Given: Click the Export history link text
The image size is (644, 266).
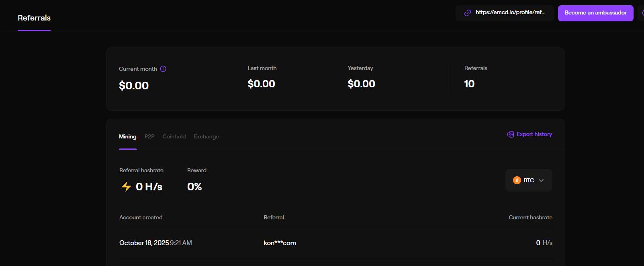Looking at the screenshot, I should point(534,134).
